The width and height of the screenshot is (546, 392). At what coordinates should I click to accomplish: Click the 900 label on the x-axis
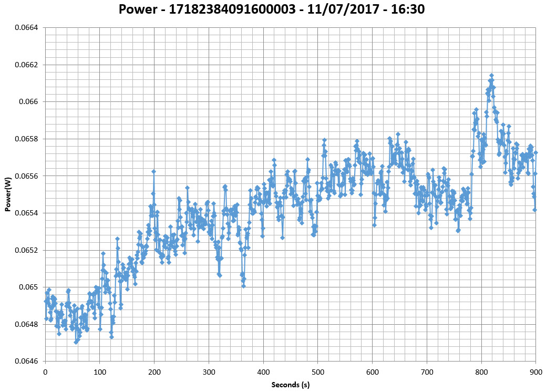[535, 372]
